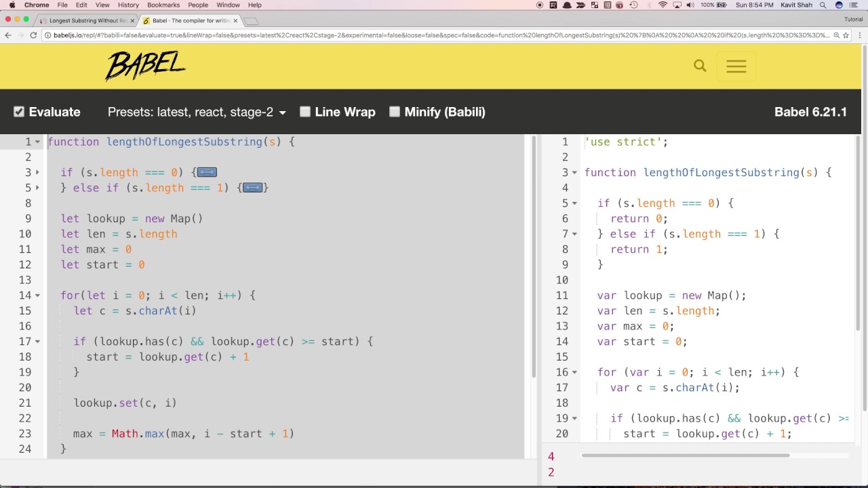Click the volume icon in menu bar
Image resolution: width=868 pixels, height=488 pixels.
coord(690,5)
